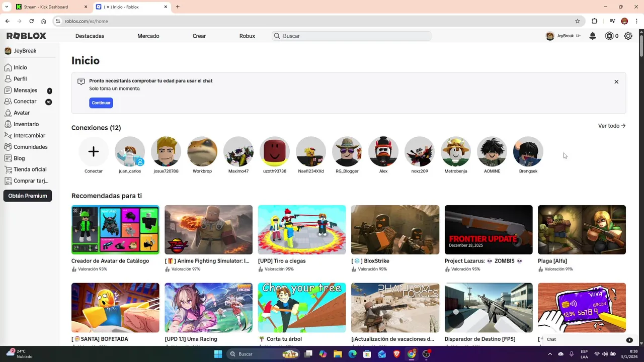Open juan_carlos connection avatar
This screenshot has width=644, height=362.
tap(130, 151)
